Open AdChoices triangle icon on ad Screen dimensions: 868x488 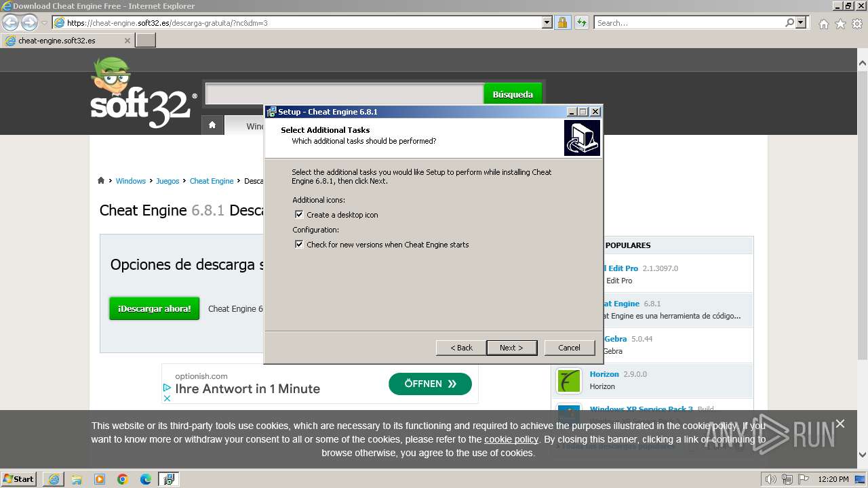tap(167, 388)
